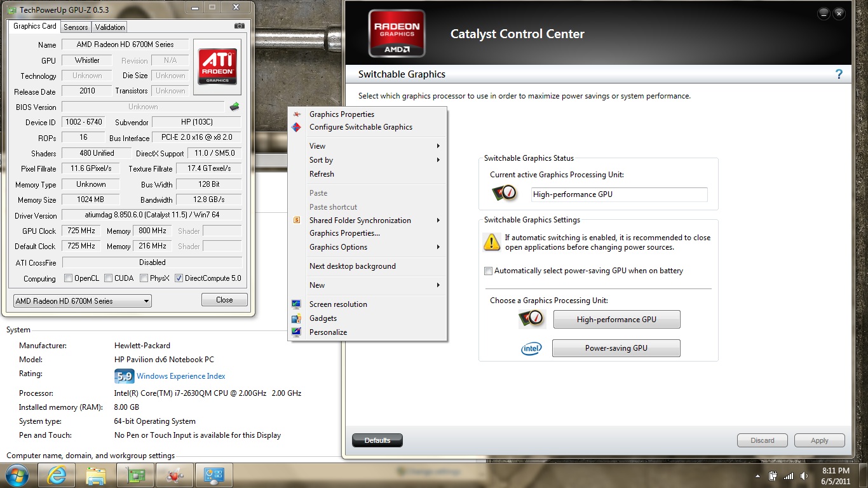Click the Driver Version field in GPU-Z
Viewport: 868px width, 488px height.
coord(152,215)
